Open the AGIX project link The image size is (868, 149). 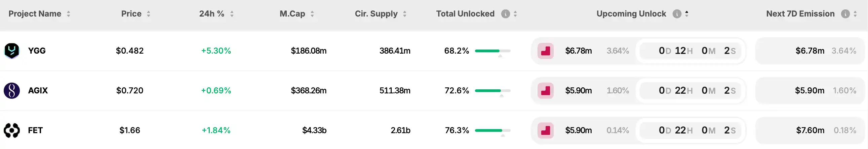[x=38, y=91]
